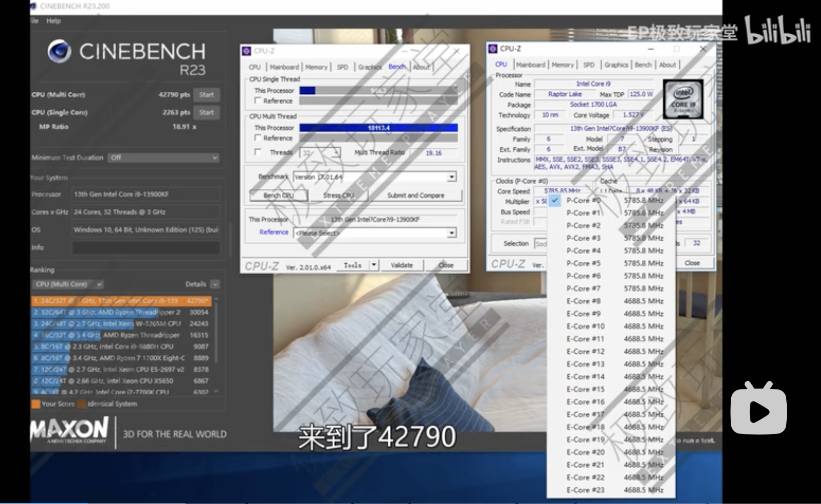Select P-Core #7 in the clocks list

coord(611,289)
